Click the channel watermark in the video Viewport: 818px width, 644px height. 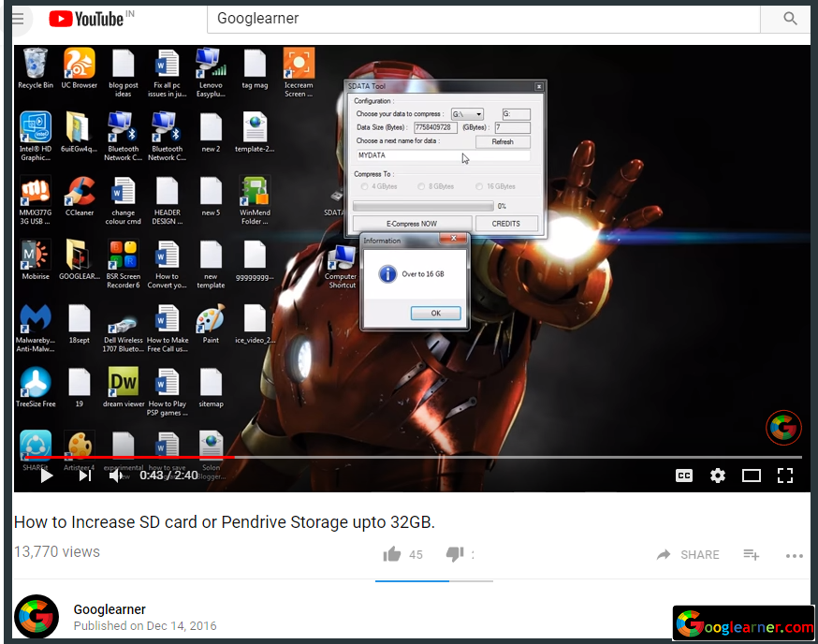tap(783, 428)
